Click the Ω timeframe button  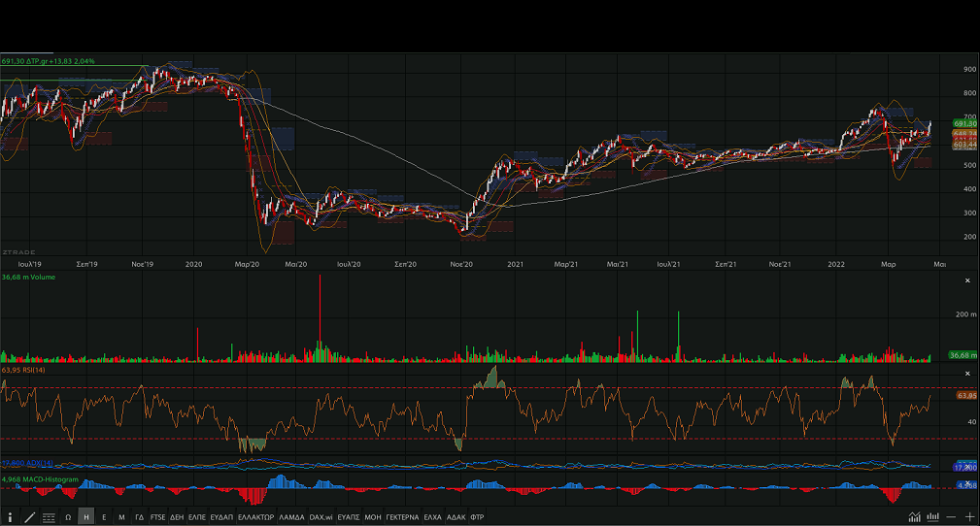pyautogui.click(x=68, y=517)
